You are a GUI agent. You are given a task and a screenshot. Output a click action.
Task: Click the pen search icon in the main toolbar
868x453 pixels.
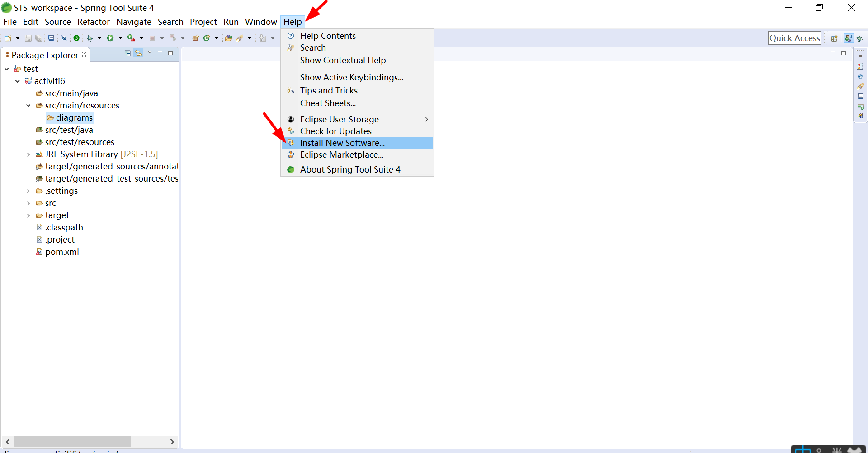[240, 38]
